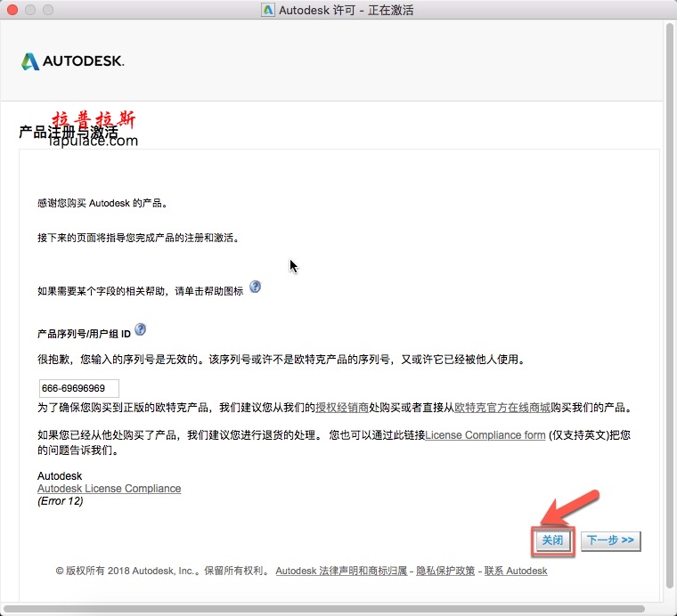
Task: Click the Autodesk icon in title bar
Action: [x=268, y=10]
